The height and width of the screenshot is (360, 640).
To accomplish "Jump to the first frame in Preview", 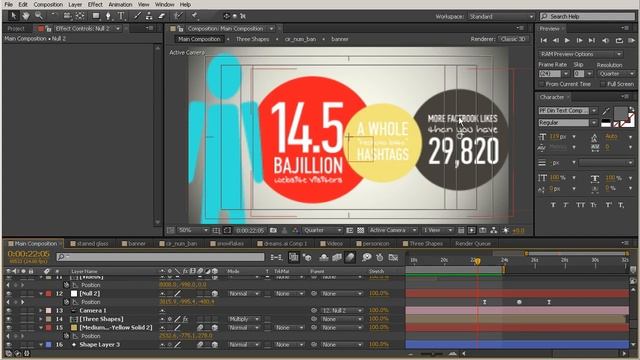I will 544,40.
